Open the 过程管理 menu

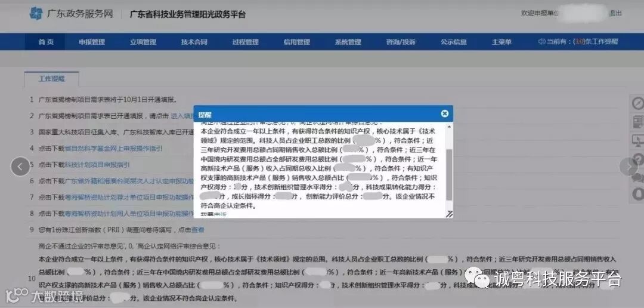pos(245,42)
